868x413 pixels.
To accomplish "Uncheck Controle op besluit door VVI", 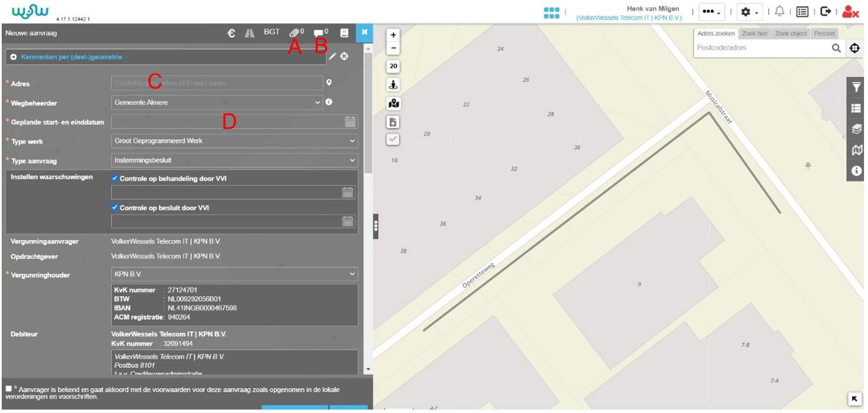I will coord(115,208).
